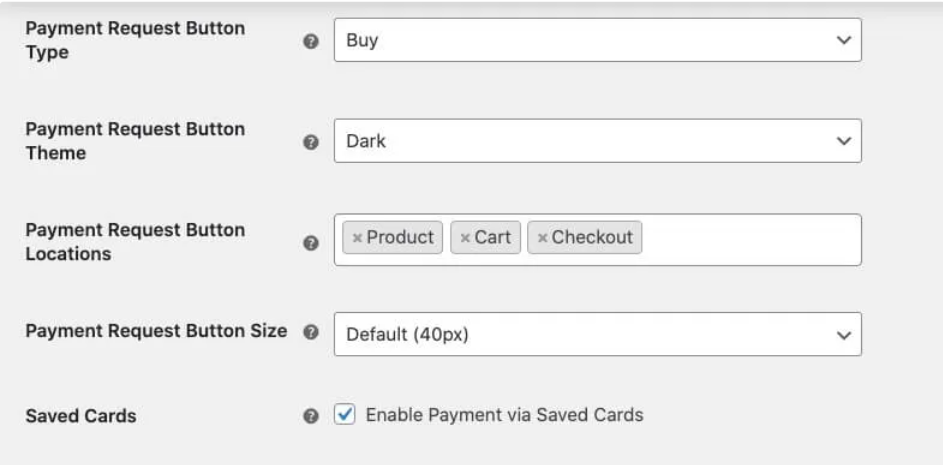
Task: Click the chevron arrow of Button Theme select
Action: coord(843,141)
